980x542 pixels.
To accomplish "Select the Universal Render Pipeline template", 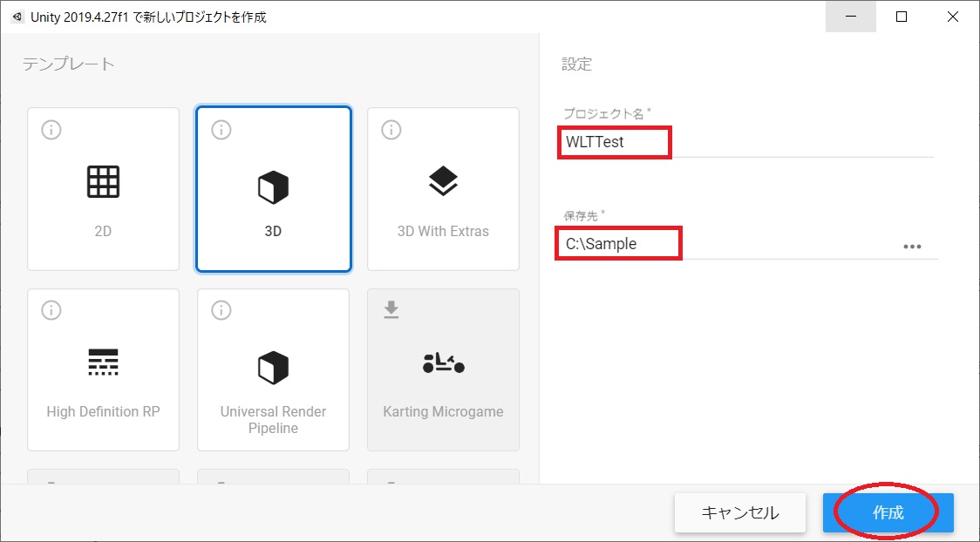I will click(x=273, y=369).
